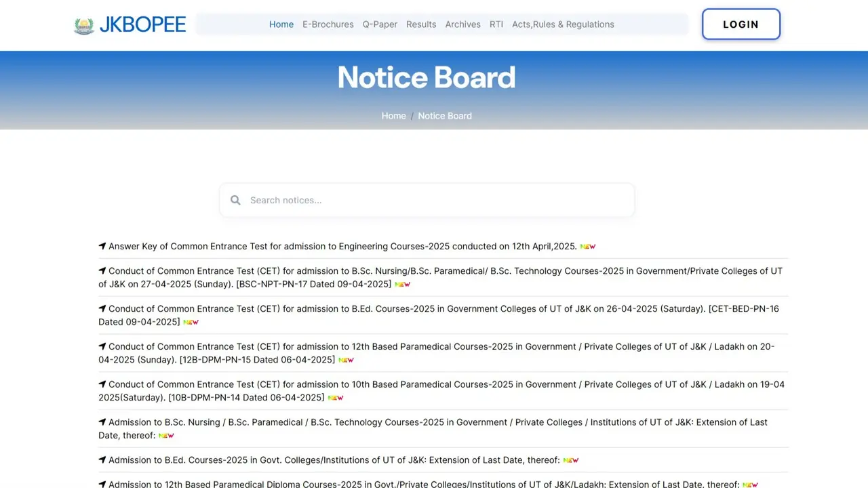Viewport: 868px width, 488px height.
Task: Open the E-Brochures menu item
Action: 328,24
